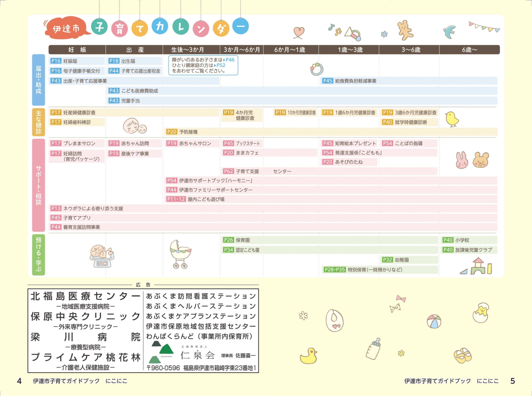This screenshot has width=532, height=396.
Task: Click the colorful pennant flags illustration
Action: 484,27
